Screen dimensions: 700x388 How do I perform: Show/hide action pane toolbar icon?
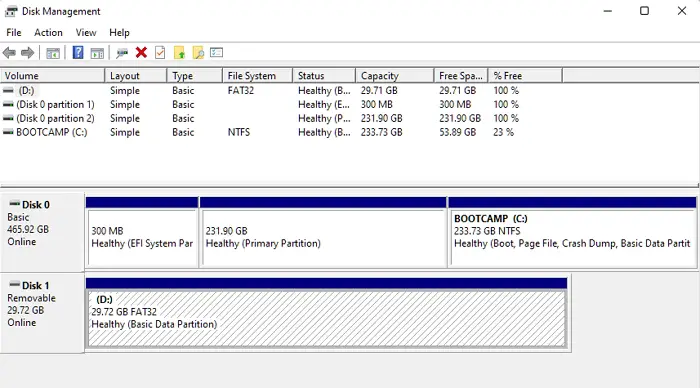coord(97,53)
